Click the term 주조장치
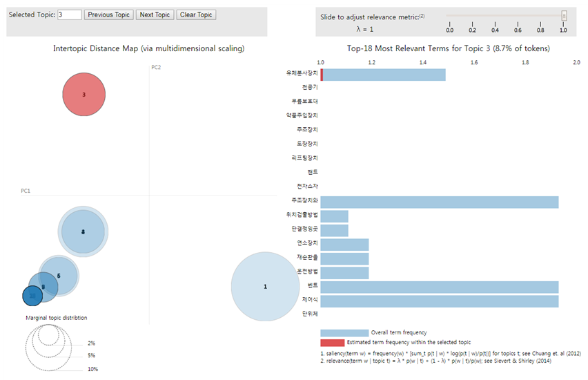The width and height of the screenshot is (588, 380). click(307, 130)
